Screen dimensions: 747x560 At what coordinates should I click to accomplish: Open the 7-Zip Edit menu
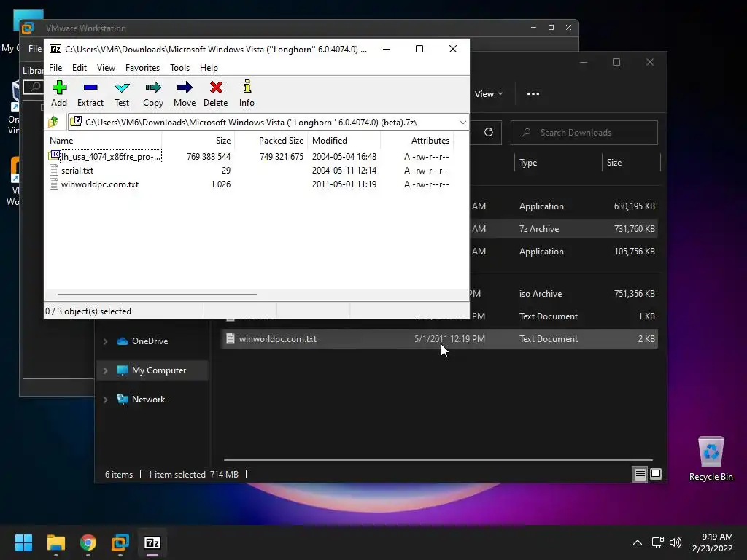pyautogui.click(x=79, y=68)
